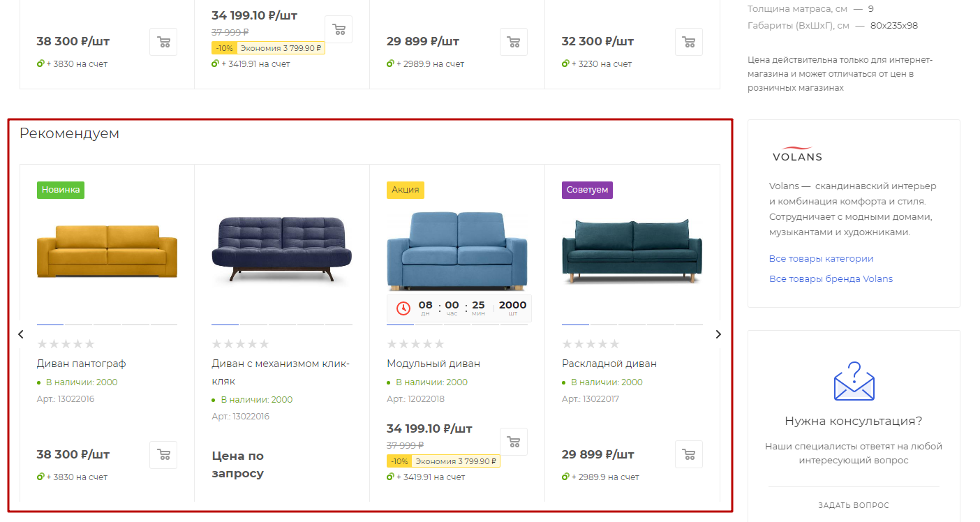Click the Советуем badge on green sofa

point(587,190)
